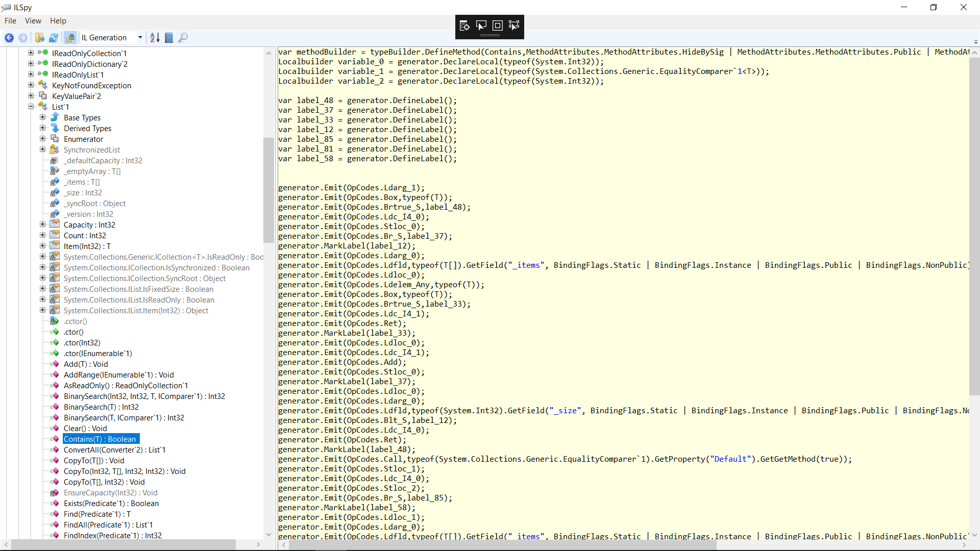The width and height of the screenshot is (980, 551).
Task: Click the Select Element cursor overlay icon
Action: pos(481,26)
